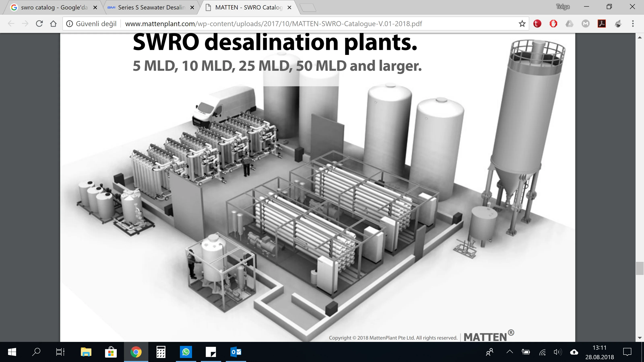644x362 pixels.
Task: Open the Mega extension icon
Action: (586, 24)
